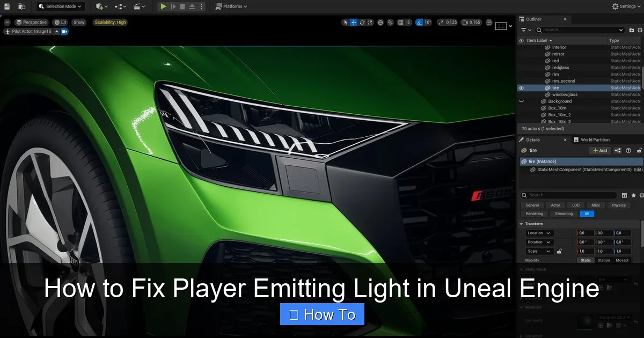644x338 pixels.
Task: Open the Perspective view dropdown
Action: (32, 22)
